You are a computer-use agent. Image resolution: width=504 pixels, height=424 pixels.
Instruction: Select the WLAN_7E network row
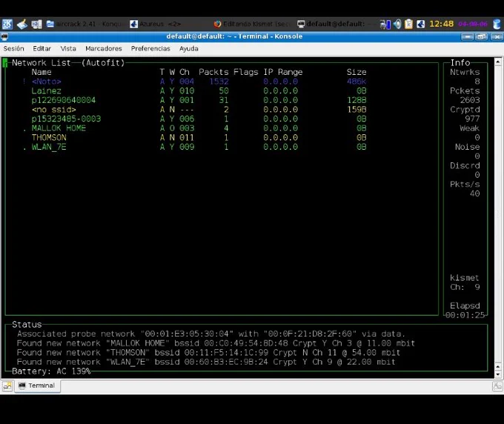[x=195, y=147]
